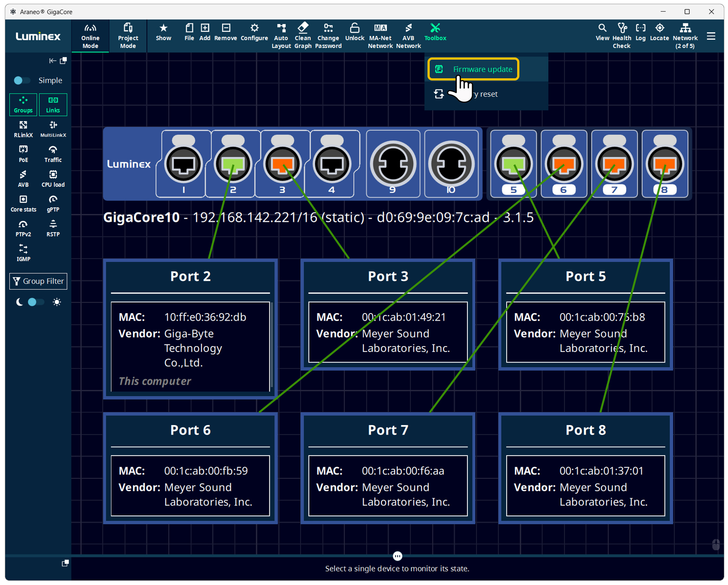Screen dimensions: 728x585
Task: Select orange port 3 on the switch
Action: click(x=282, y=164)
